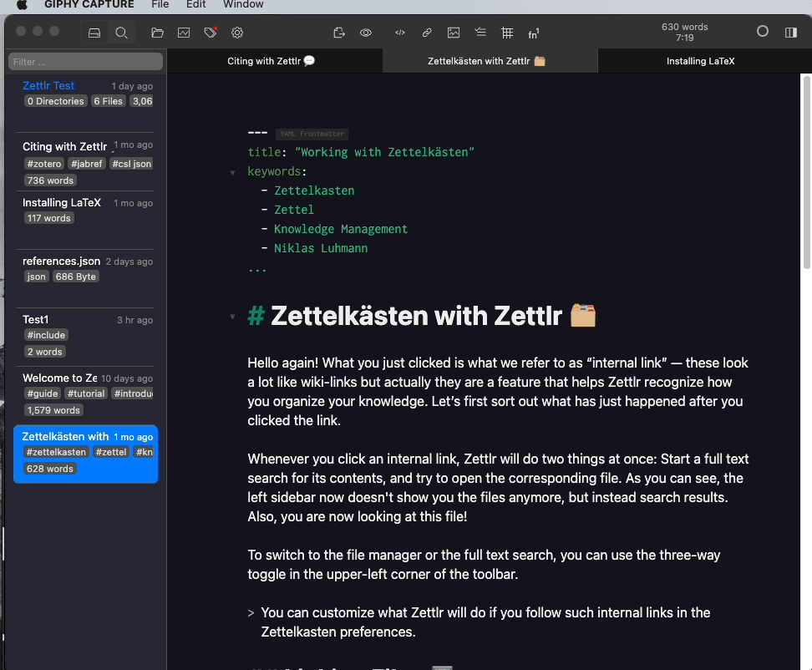Open the tag cloud icon
This screenshot has height=670, width=812.
click(x=211, y=33)
